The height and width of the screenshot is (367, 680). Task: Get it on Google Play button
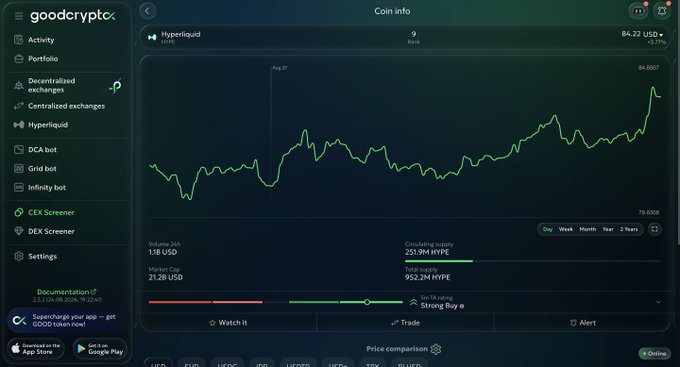(x=100, y=349)
